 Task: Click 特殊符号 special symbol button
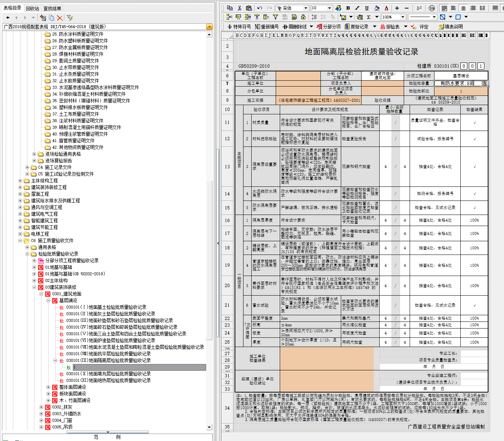point(239,27)
